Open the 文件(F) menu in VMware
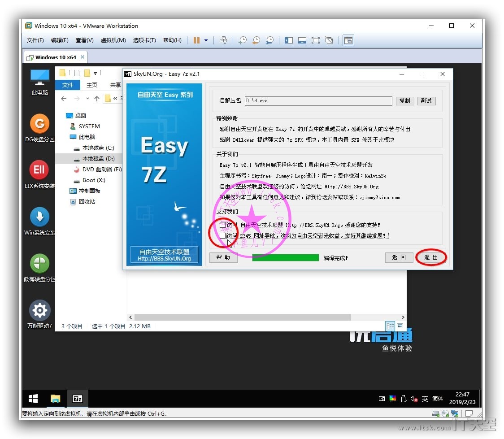The height and width of the screenshot is (439, 504). pyautogui.click(x=35, y=40)
